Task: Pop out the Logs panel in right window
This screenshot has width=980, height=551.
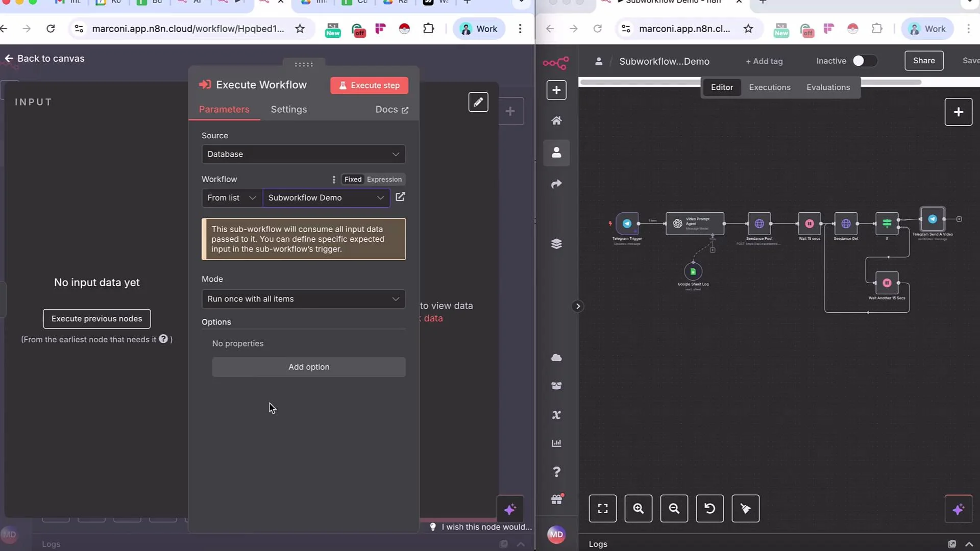Action: pyautogui.click(x=951, y=544)
